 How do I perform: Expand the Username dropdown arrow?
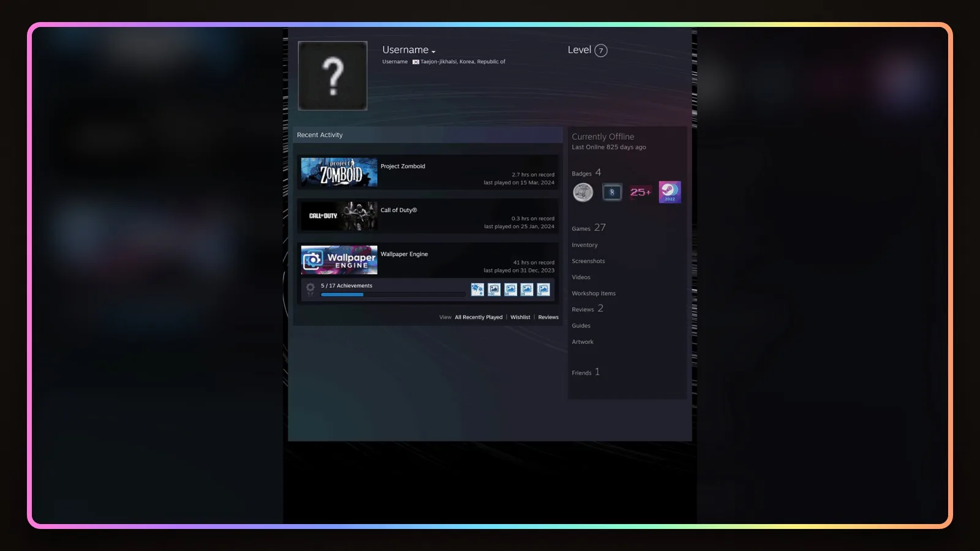pos(433,51)
